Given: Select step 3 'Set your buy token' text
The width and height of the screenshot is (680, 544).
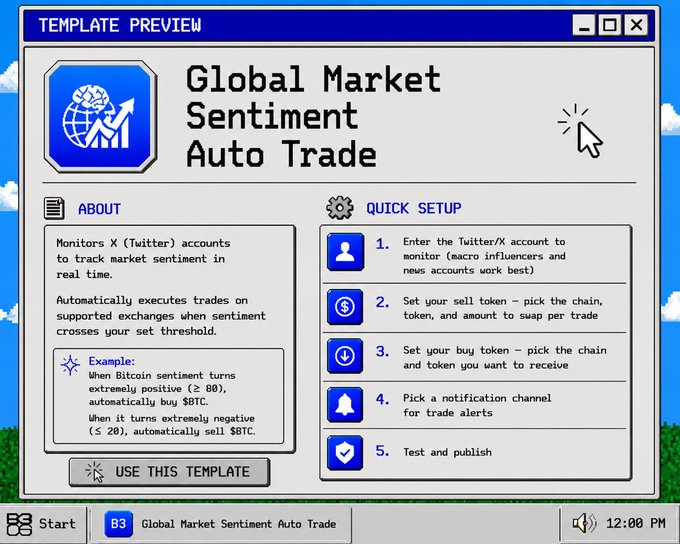Looking at the screenshot, I should (504, 357).
